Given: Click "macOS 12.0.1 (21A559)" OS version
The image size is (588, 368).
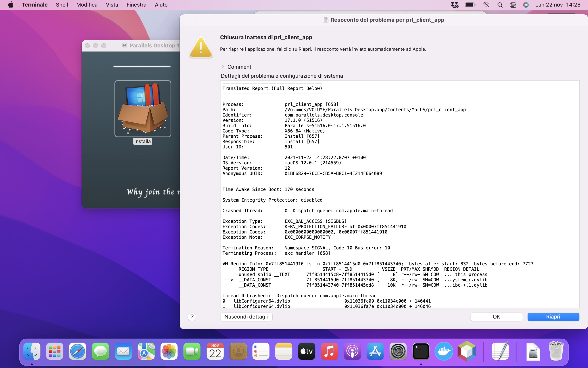Looking at the screenshot, I should (x=313, y=163).
